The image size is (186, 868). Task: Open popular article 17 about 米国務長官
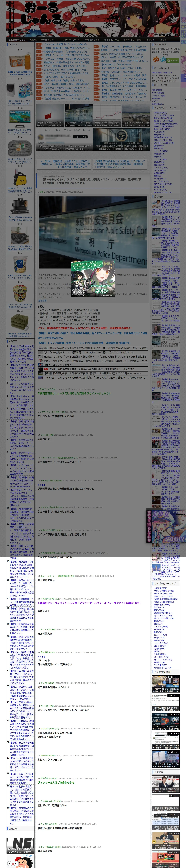[x=22, y=602]
